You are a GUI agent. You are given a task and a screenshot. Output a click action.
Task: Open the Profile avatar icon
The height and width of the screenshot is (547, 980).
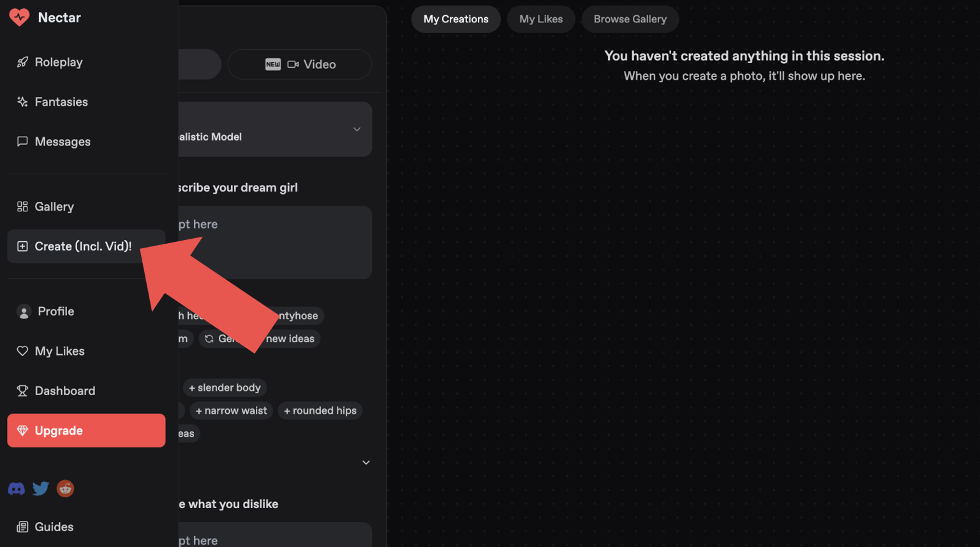[24, 311]
